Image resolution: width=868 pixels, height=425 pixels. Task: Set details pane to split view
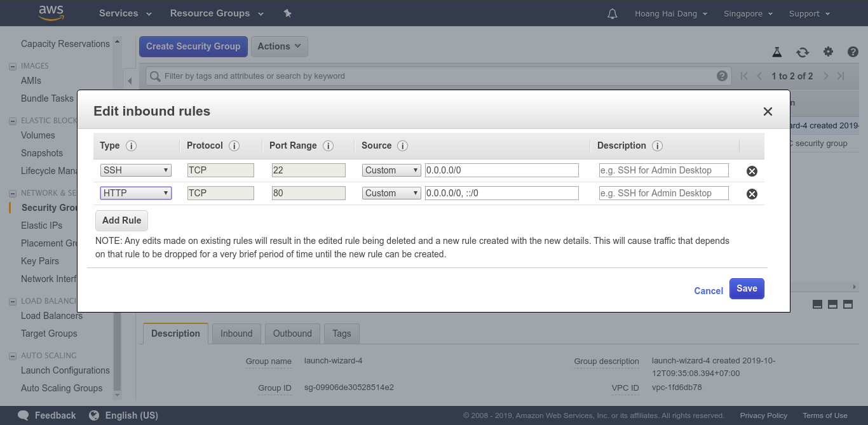coord(832,305)
